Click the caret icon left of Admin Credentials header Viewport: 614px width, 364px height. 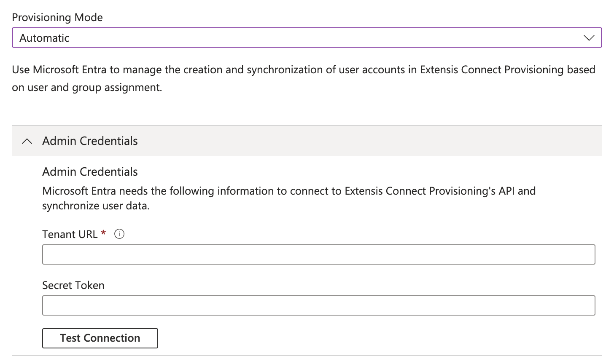coord(26,141)
